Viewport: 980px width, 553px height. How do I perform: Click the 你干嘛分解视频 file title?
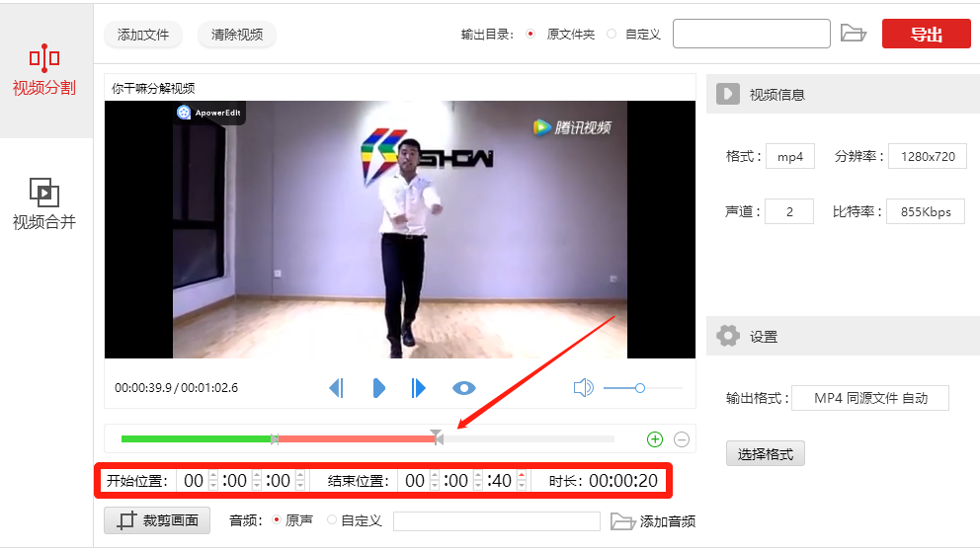tap(153, 88)
